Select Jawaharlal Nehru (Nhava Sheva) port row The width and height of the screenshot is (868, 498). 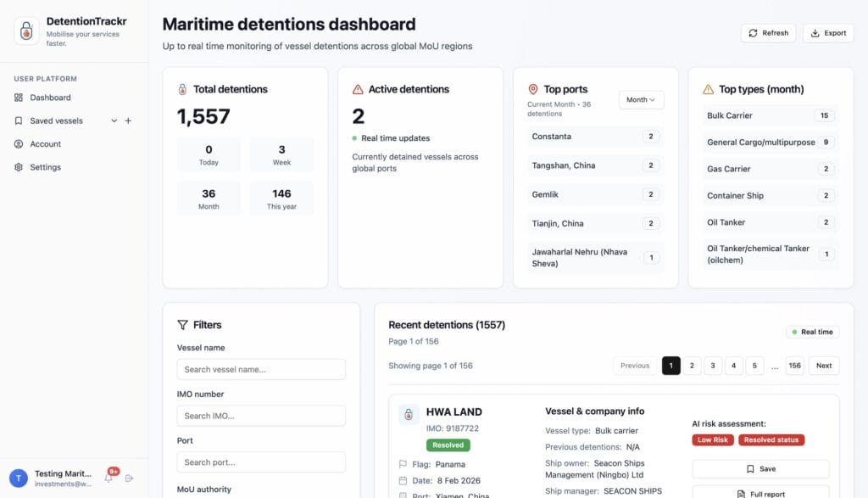click(596, 258)
